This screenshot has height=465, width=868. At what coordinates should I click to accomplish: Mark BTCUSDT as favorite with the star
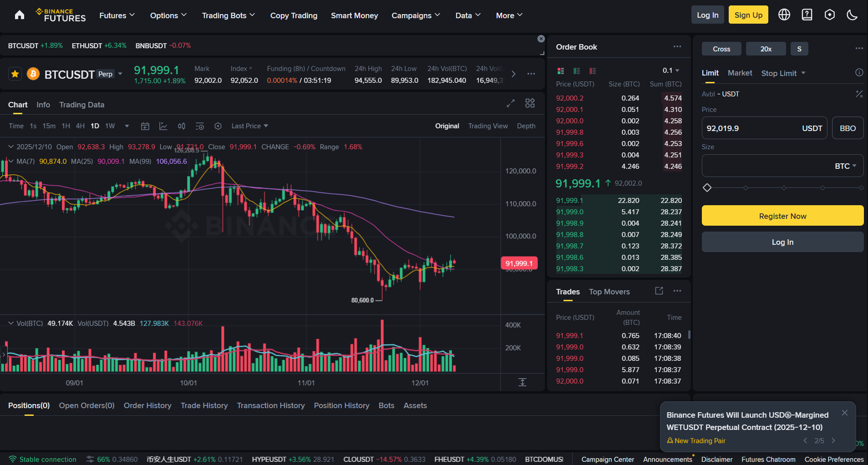(15, 73)
